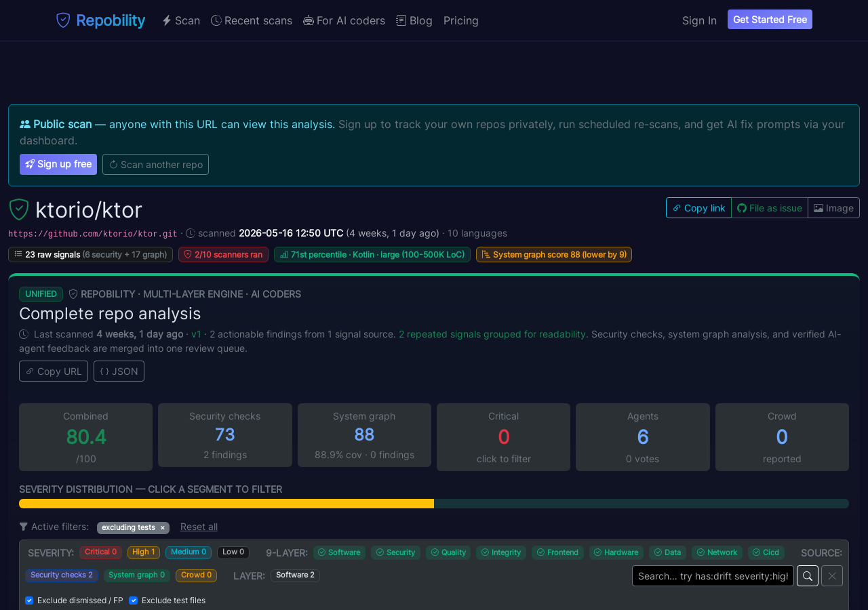The height and width of the screenshot is (610, 868).
Task: Toggle the Software 9-layer filter chip
Action: 339,552
